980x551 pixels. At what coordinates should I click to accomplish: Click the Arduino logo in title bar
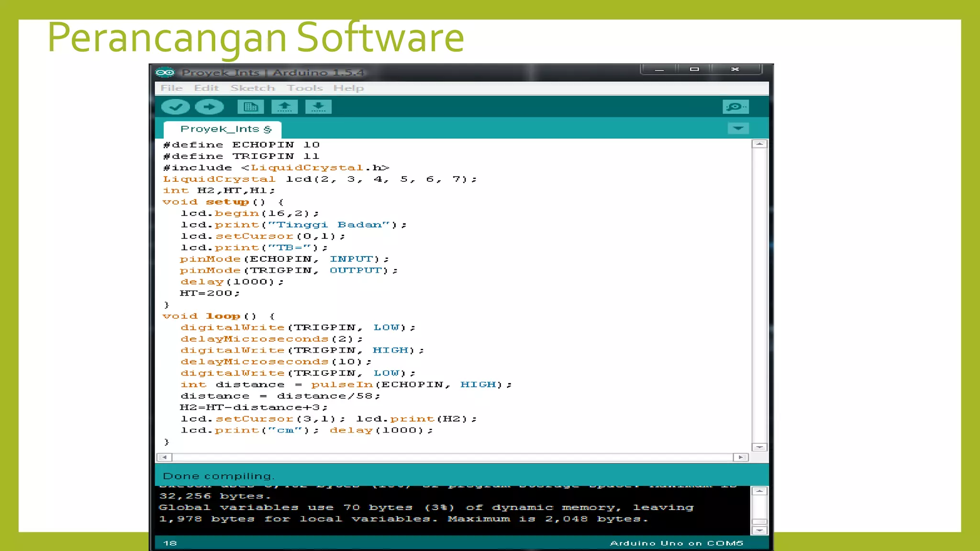[x=165, y=72]
